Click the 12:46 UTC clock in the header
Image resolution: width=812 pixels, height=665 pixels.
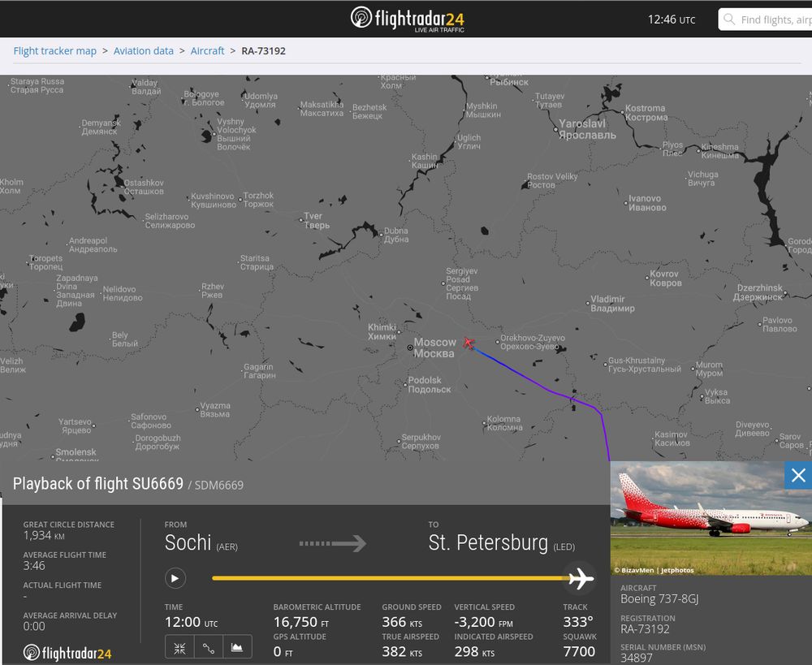click(672, 19)
